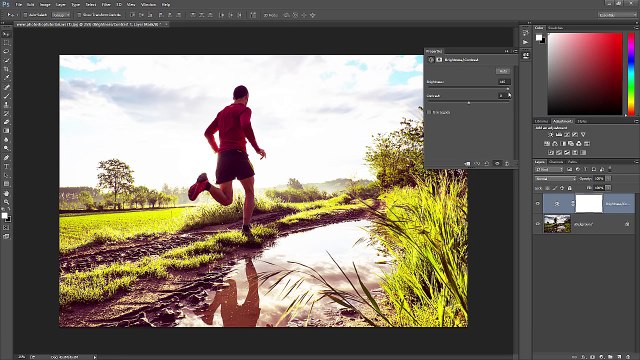Select the Magic Wand tool

pos(6,60)
